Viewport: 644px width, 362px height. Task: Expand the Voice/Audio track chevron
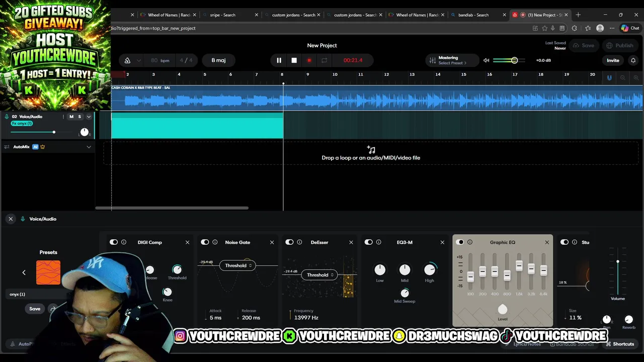click(x=89, y=117)
